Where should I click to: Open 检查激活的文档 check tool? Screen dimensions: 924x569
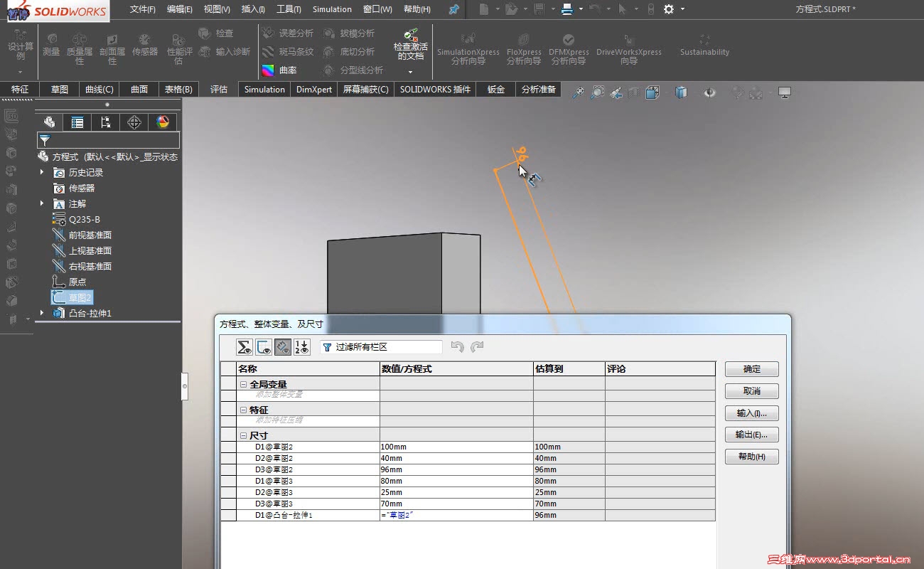coord(411,44)
